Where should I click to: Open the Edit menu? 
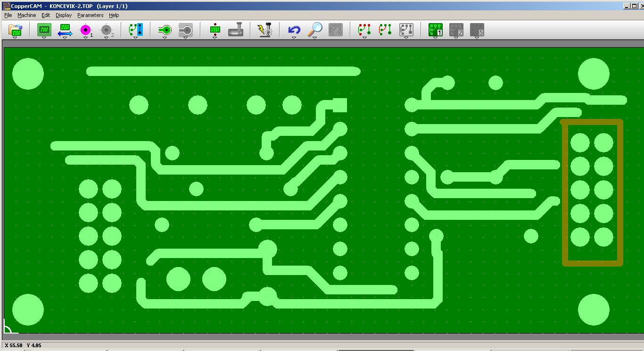[x=46, y=15]
